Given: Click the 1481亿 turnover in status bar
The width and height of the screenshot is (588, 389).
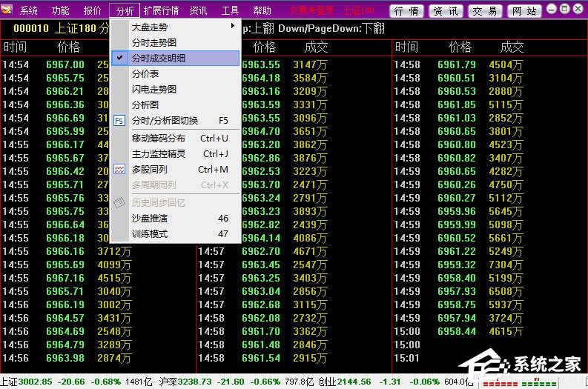Looking at the screenshot, I should pyautogui.click(x=139, y=382).
